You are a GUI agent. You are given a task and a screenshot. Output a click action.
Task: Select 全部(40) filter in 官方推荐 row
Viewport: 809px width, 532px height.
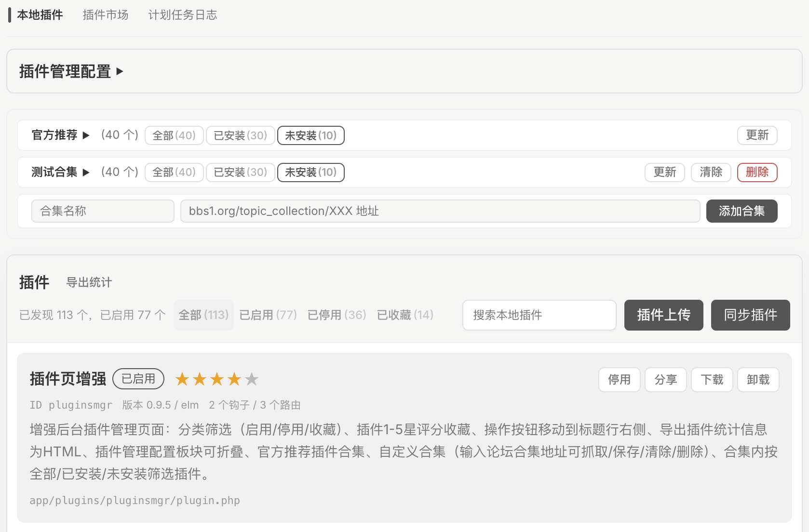pyautogui.click(x=174, y=135)
